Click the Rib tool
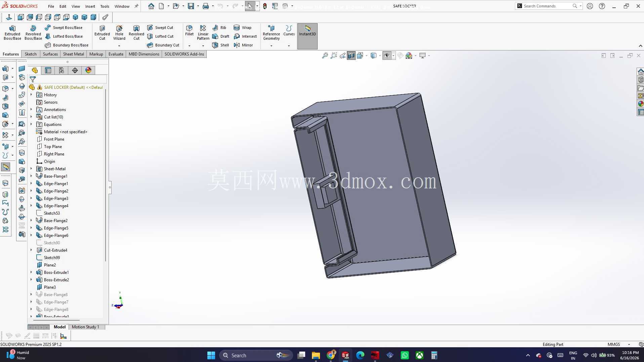This screenshot has height=362, width=644. click(219, 28)
